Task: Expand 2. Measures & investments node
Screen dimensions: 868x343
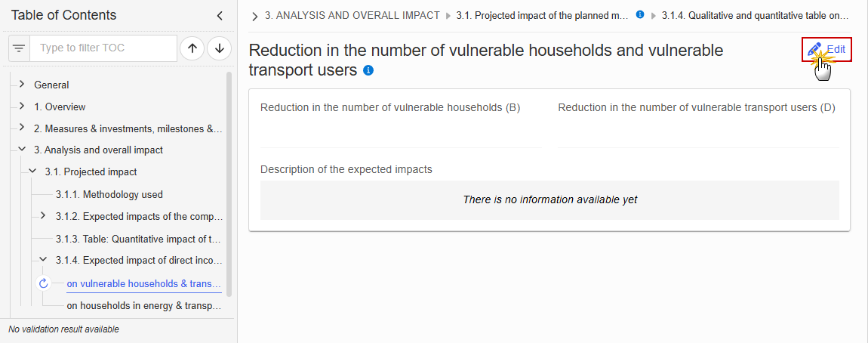Action: 22,128
